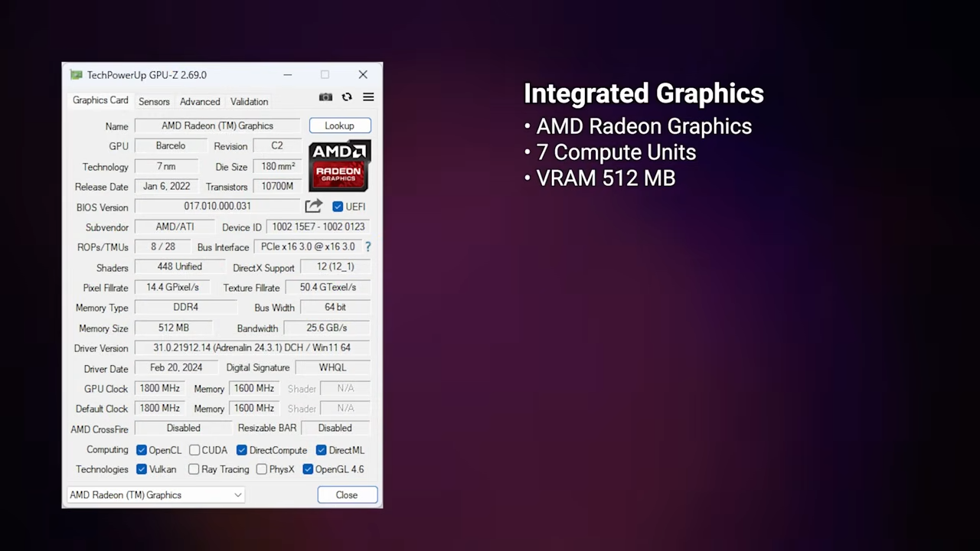
Task: Enable the Ray Tracing checkbox
Action: point(194,469)
